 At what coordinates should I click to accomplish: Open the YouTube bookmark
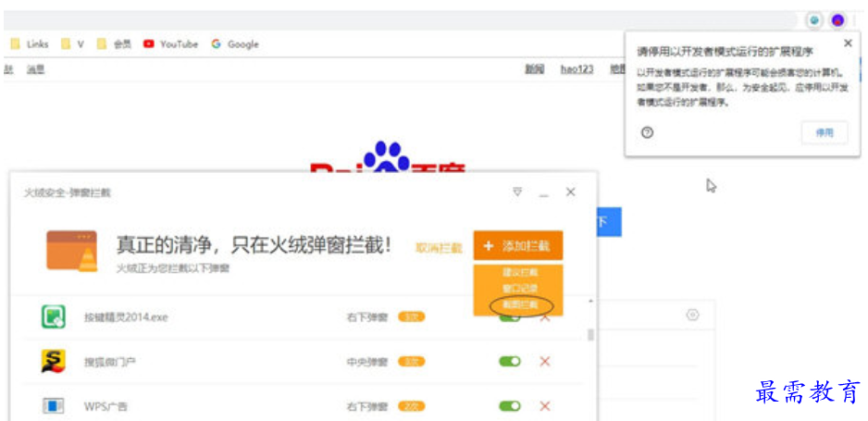pyautogui.click(x=170, y=44)
